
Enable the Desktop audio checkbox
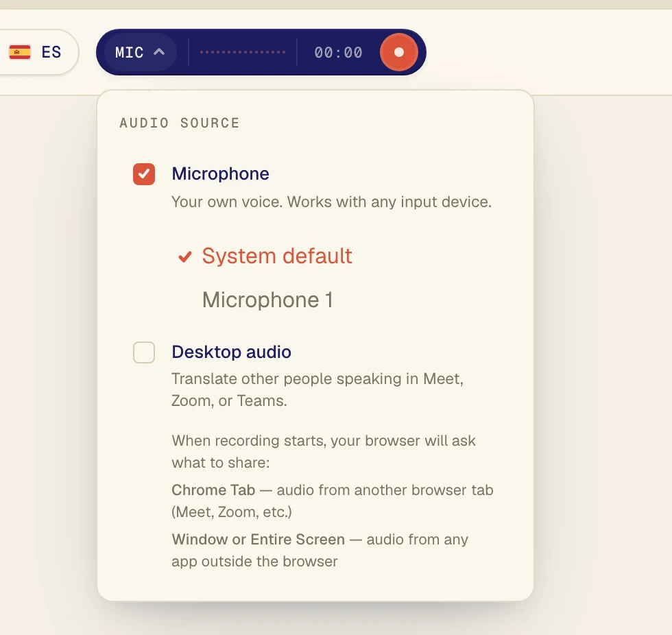[x=144, y=352]
